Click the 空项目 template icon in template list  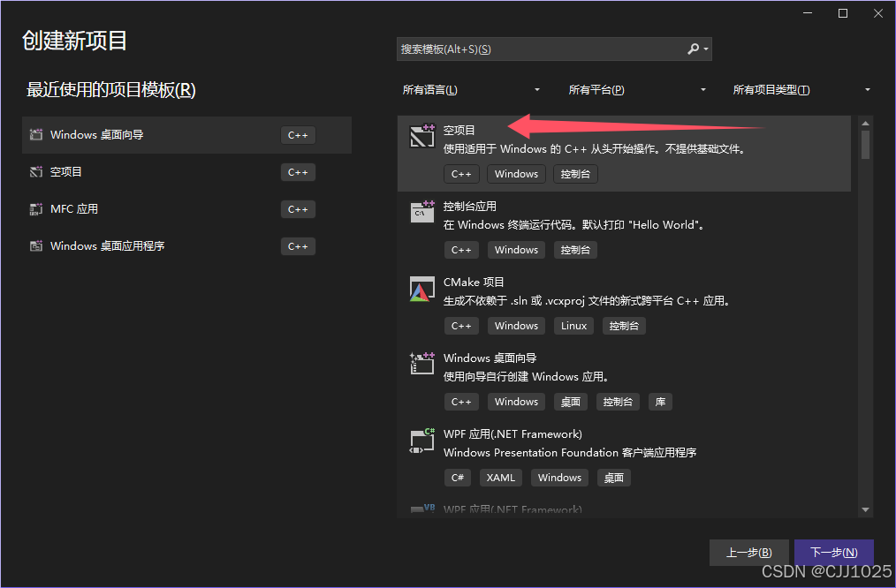(421, 137)
